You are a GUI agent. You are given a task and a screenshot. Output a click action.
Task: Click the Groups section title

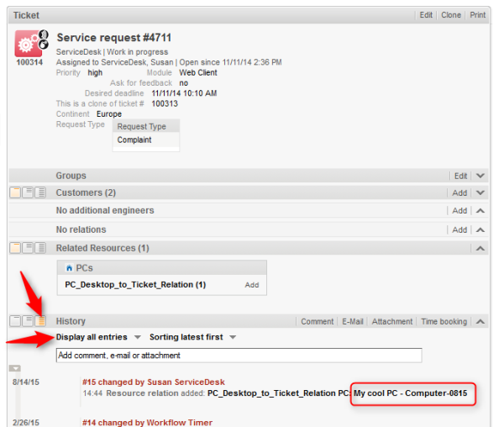pyautogui.click(x=71, y=176)
